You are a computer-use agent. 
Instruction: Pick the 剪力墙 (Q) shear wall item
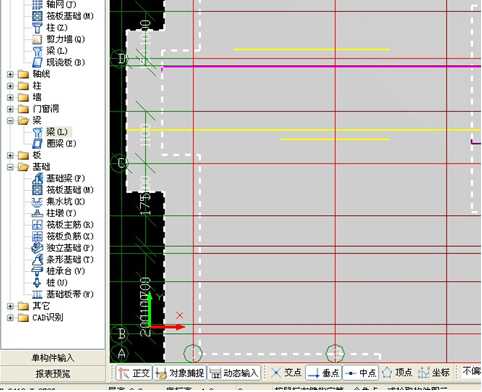(59, 39)
